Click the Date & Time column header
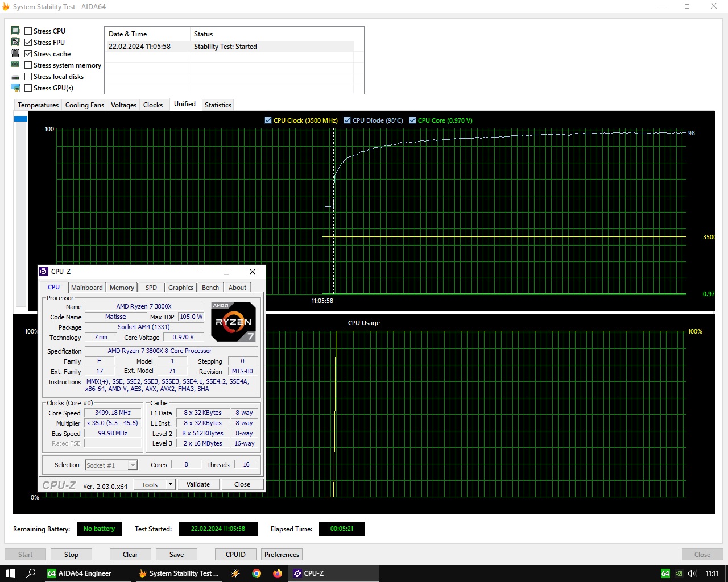728x582 pixels. click(148, 34)
